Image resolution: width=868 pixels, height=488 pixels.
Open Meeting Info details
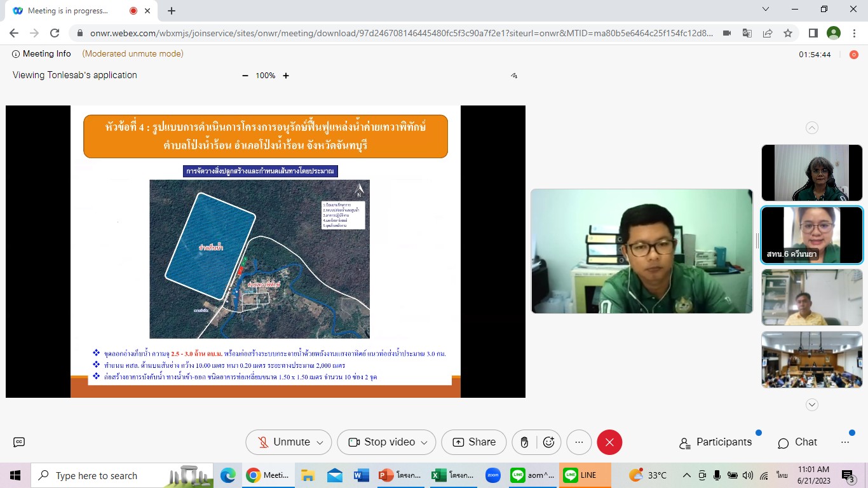41,54
